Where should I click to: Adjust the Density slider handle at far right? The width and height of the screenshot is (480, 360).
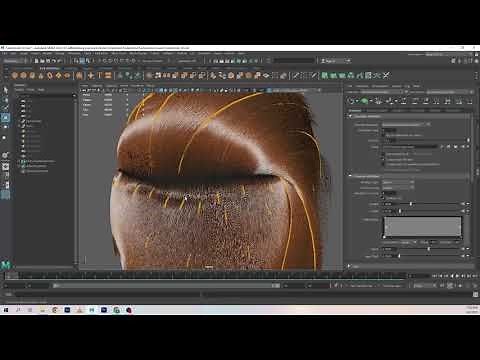[468, 140]
